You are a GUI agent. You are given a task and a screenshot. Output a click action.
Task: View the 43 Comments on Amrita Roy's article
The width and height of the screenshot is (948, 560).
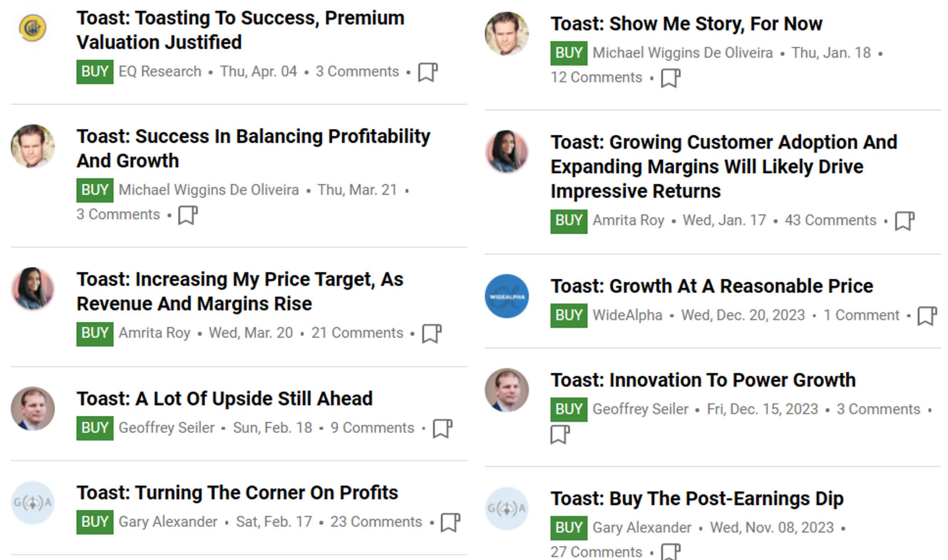(x=830, y=220)
